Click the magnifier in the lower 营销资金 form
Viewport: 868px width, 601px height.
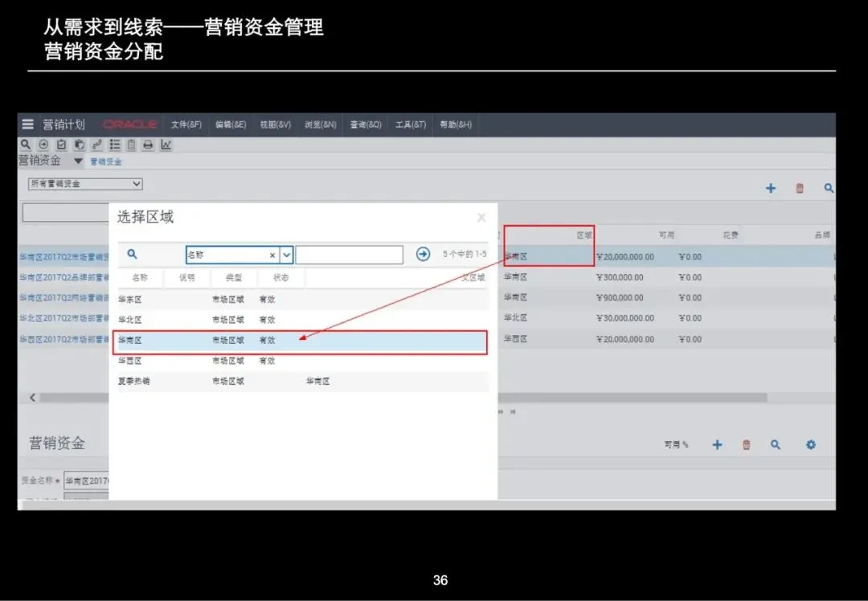coord(776,444)
